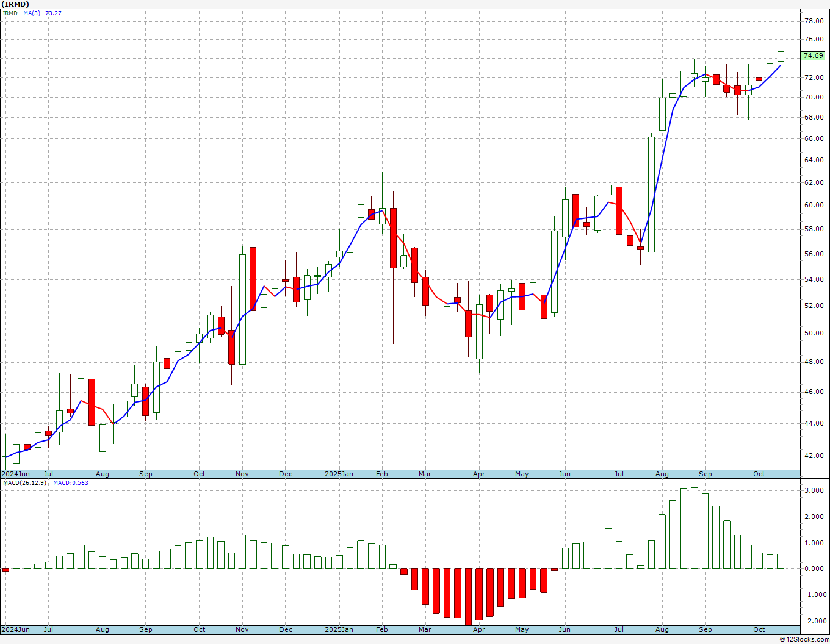The width and height of the screenshot is (830, 644).
Task: Select May on the price chart time axis
Action: (522, 474)
